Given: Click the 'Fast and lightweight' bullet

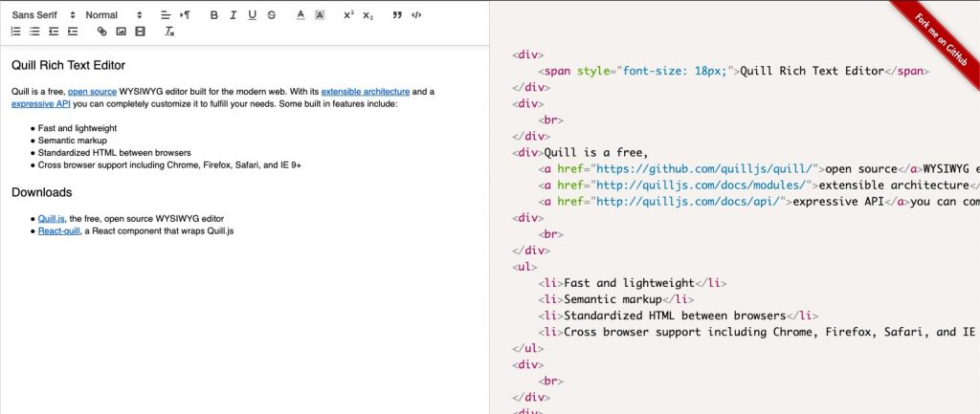Looking at the screenshot, I should click(78, 128).
